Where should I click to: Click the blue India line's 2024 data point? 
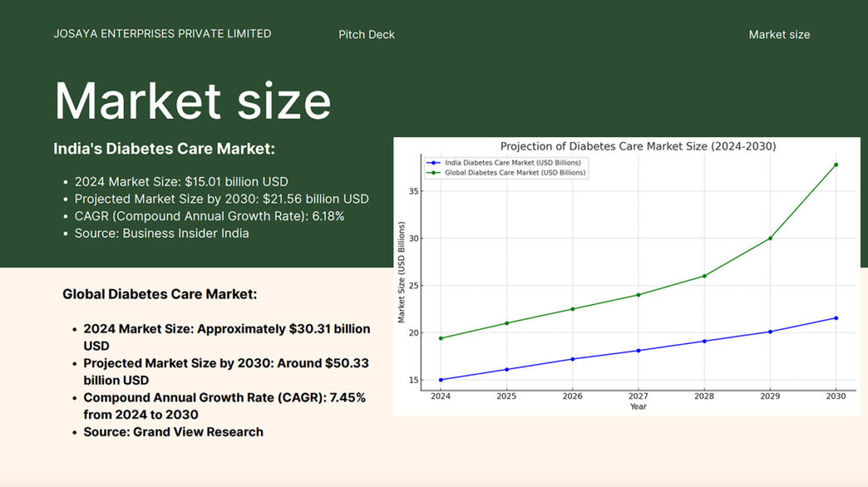(441, 380)
